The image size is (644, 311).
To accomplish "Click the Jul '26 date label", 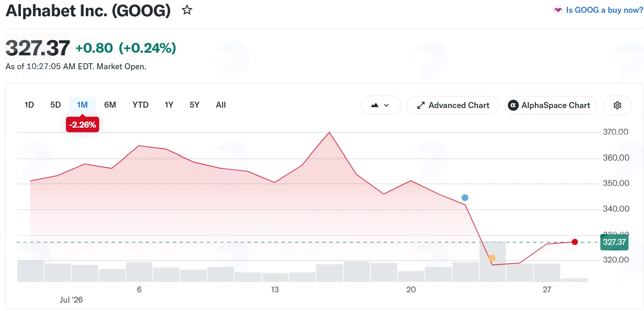I will pos(71,300).
